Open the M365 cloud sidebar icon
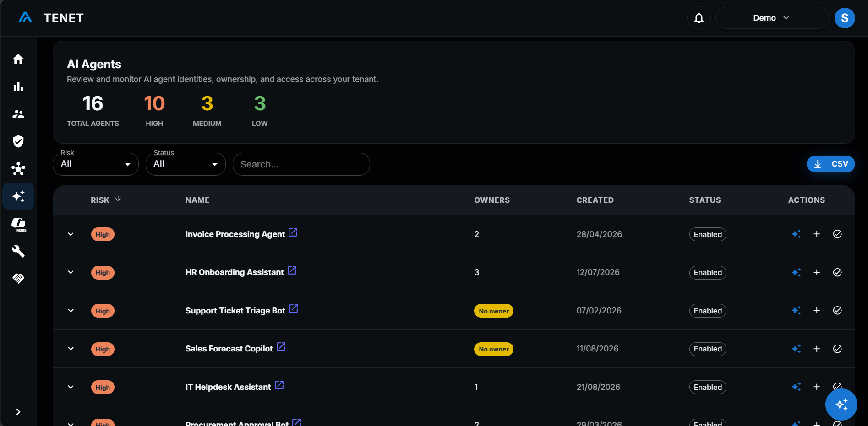This screenshot has height=426, width=868. coord(18,224)
